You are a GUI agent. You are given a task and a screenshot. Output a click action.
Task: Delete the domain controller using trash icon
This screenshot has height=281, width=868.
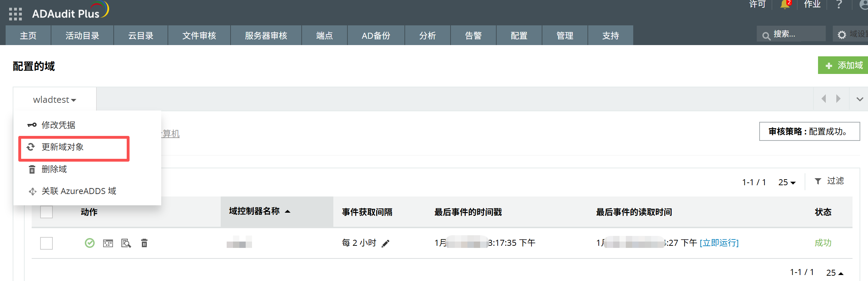click(144, 243)
